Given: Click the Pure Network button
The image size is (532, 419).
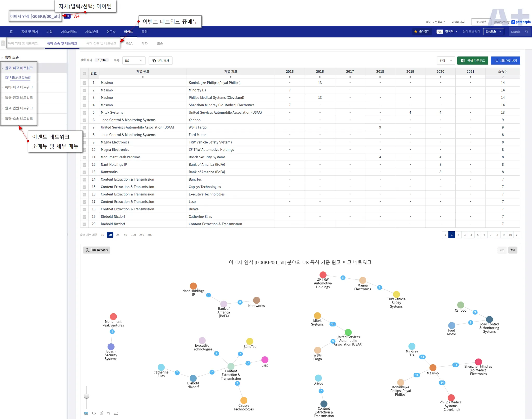Looking at the screenshot, I should (97, 250).
